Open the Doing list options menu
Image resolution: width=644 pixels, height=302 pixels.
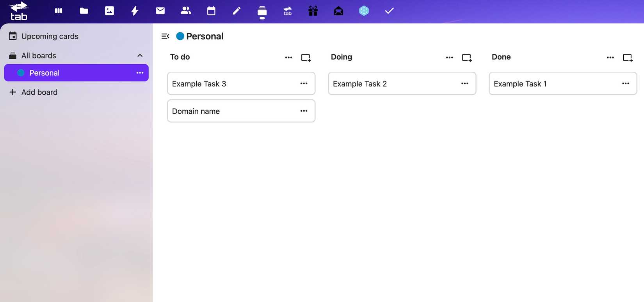click(x=449, y=58)
